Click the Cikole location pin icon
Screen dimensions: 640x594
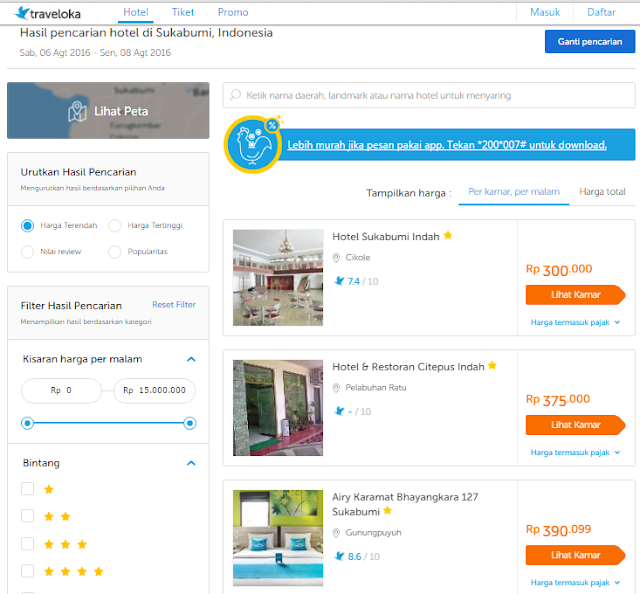click(336, 258)
